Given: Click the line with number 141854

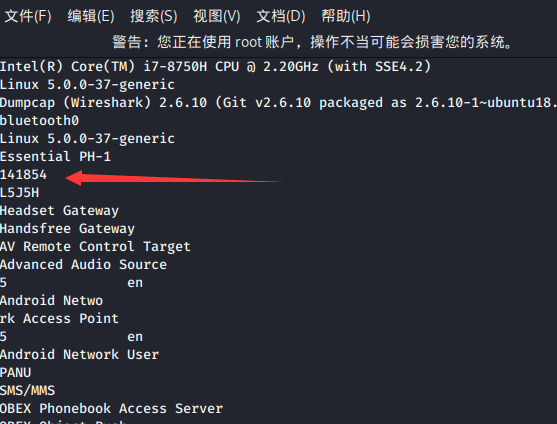Looking at the screenshot, I should click(23, 175).
